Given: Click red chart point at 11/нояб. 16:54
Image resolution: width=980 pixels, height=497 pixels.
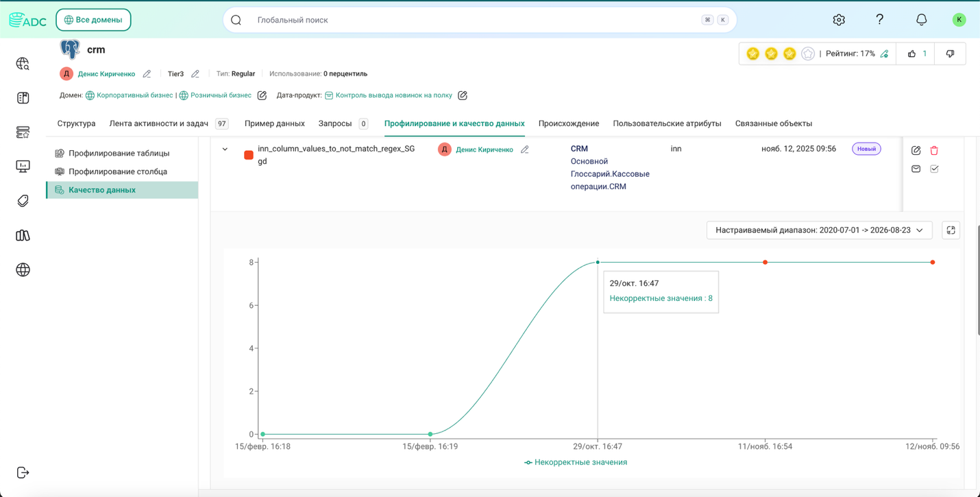Looking at the screenshot, I should tap(765, 262).
